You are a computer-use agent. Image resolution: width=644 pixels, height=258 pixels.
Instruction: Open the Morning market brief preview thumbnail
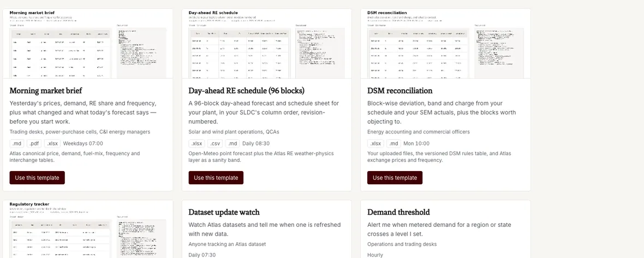pyautogui.click(x=88, y=44)
